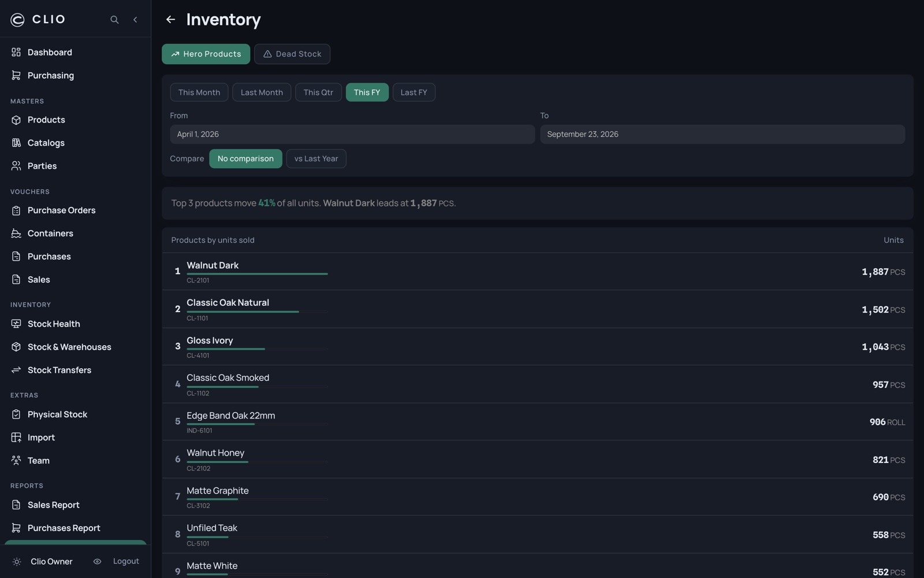Switch to the Dead Stock tab
This screenshot has width=924, height=578.
click(292, 54)
